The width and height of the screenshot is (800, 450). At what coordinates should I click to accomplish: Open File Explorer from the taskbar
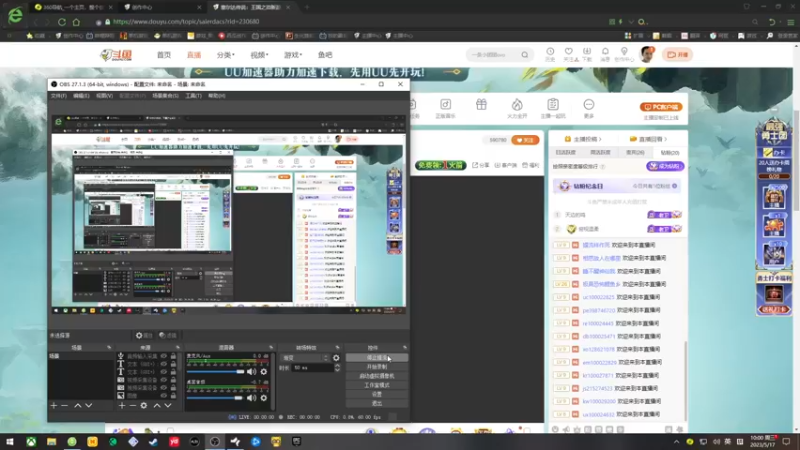coord(52,441)
